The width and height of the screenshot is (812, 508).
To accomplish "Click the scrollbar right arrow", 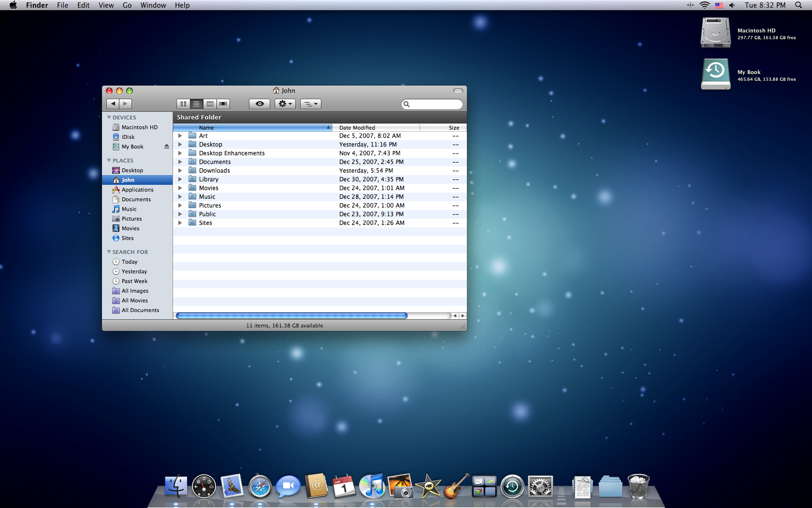I will point(463,316).
